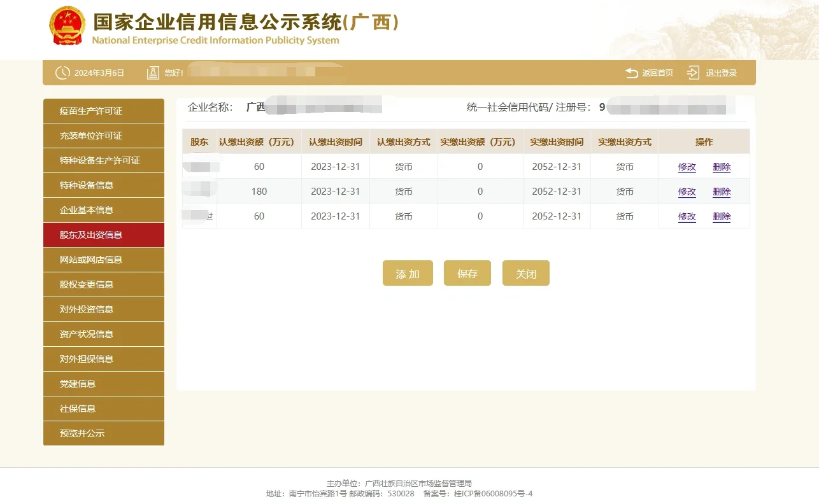This screenshot has width=819, height=504.
Task: Go to 资产状况信息 in the sidebar
Action: 104,334
